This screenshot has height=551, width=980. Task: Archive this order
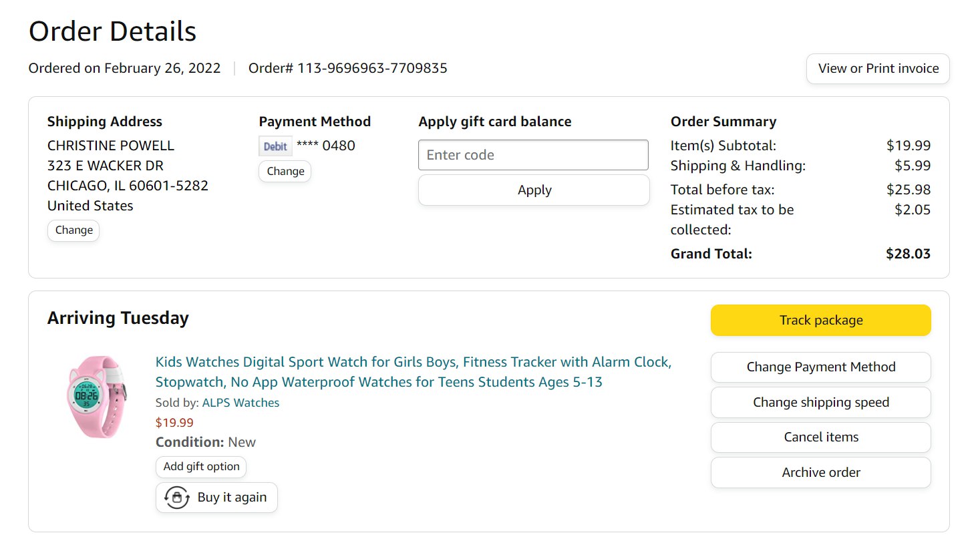pos(820,473)
